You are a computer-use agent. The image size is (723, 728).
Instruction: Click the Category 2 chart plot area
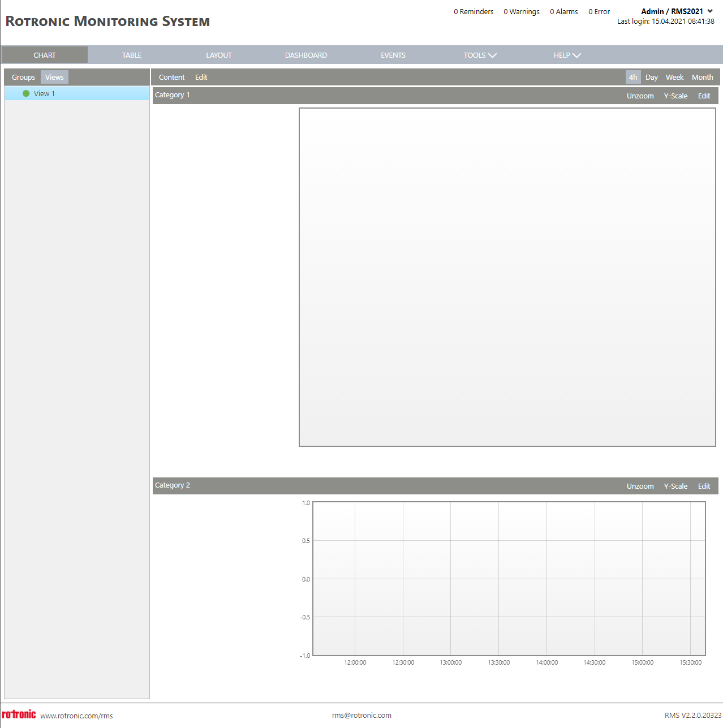(509, 579)
